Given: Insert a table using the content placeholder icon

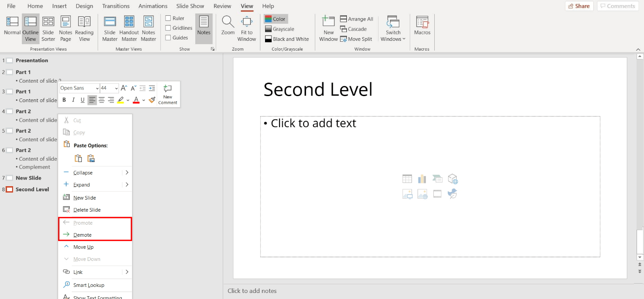Looking at the screenshot, I should tap(407, 178).
